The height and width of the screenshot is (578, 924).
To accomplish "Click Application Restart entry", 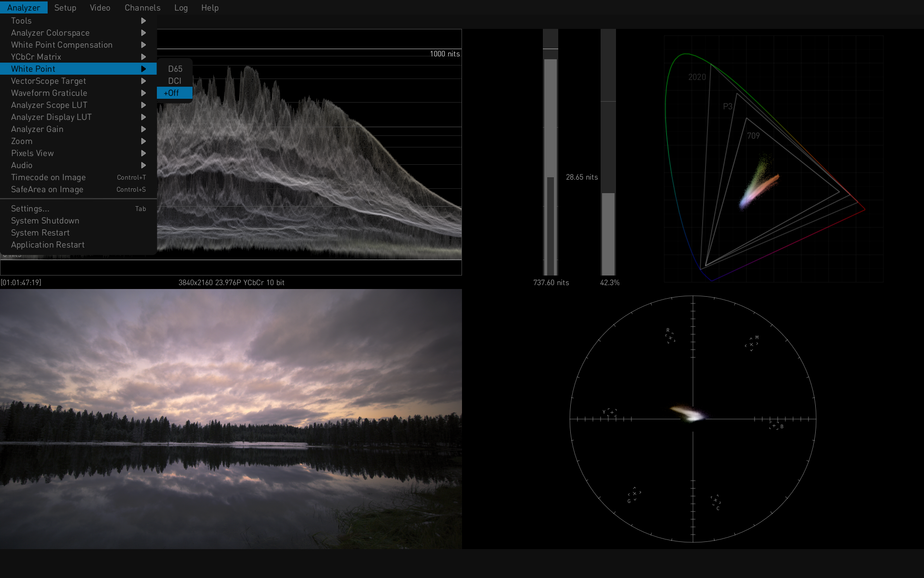I will pos(48,245).
